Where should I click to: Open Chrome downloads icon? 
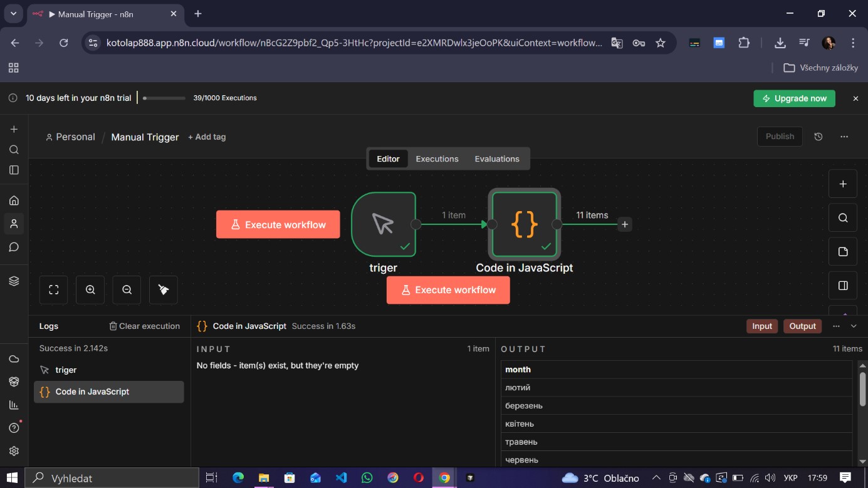(x=780, y=43)
